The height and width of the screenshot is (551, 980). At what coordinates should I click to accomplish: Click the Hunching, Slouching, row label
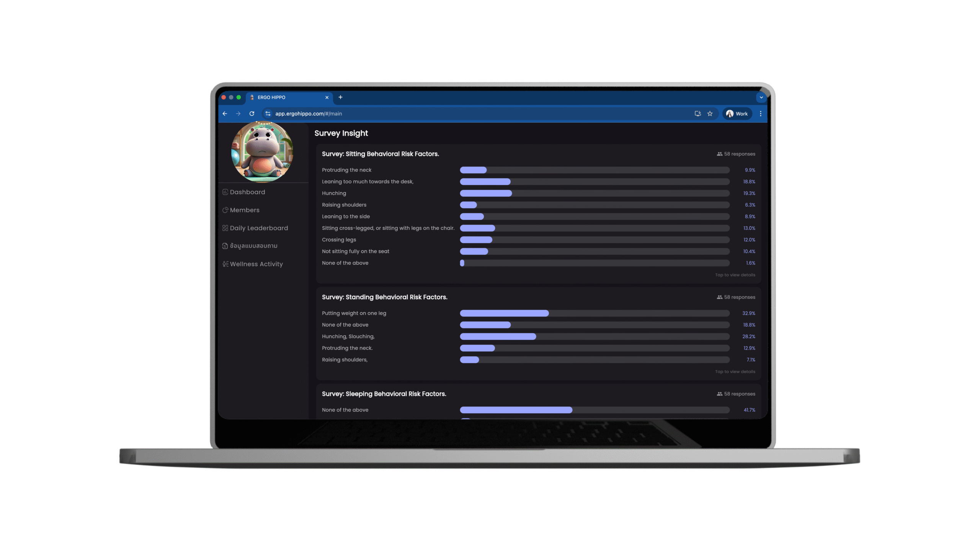pos(348,336)
